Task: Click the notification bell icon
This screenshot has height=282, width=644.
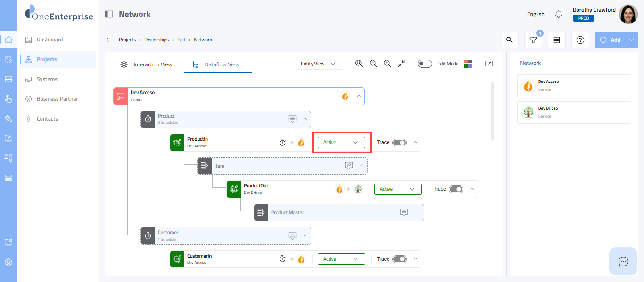Action: tap(559, 14)
